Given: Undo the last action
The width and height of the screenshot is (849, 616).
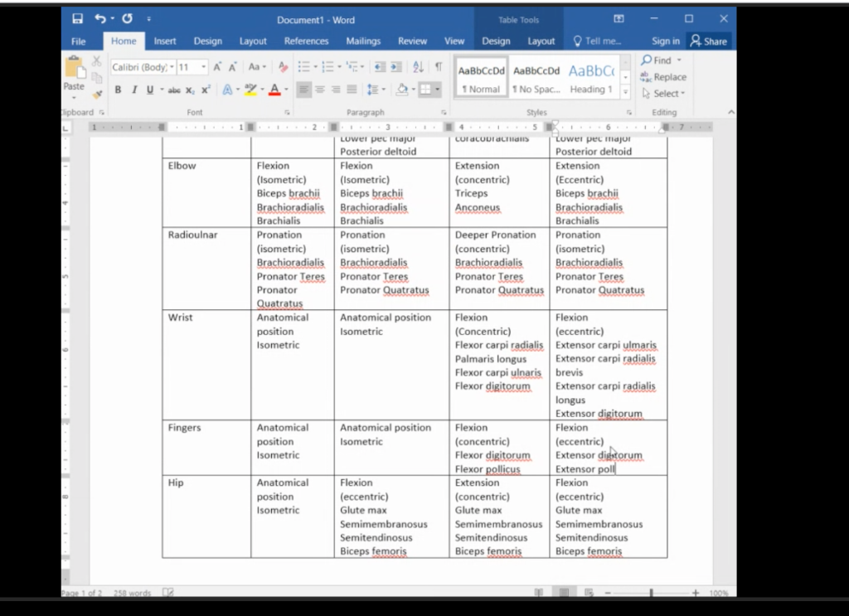Looking at the screenshot, I should [100, 19].
